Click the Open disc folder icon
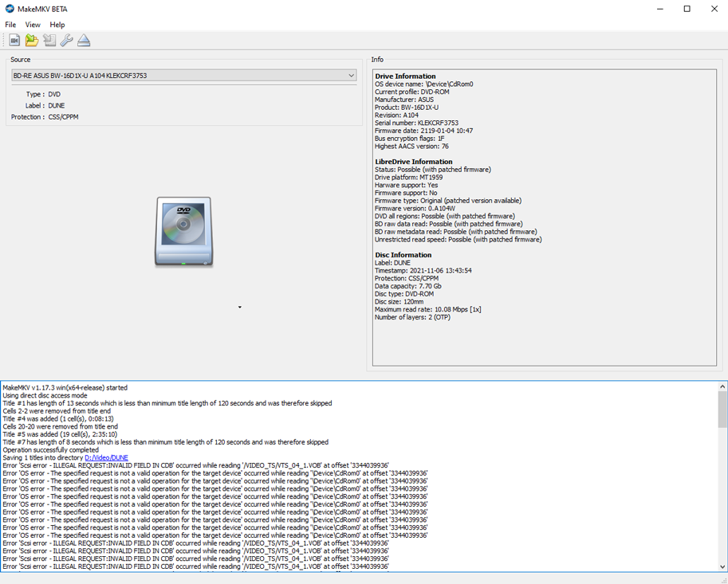This screenshot has height=584, width=728. (32, 41)
